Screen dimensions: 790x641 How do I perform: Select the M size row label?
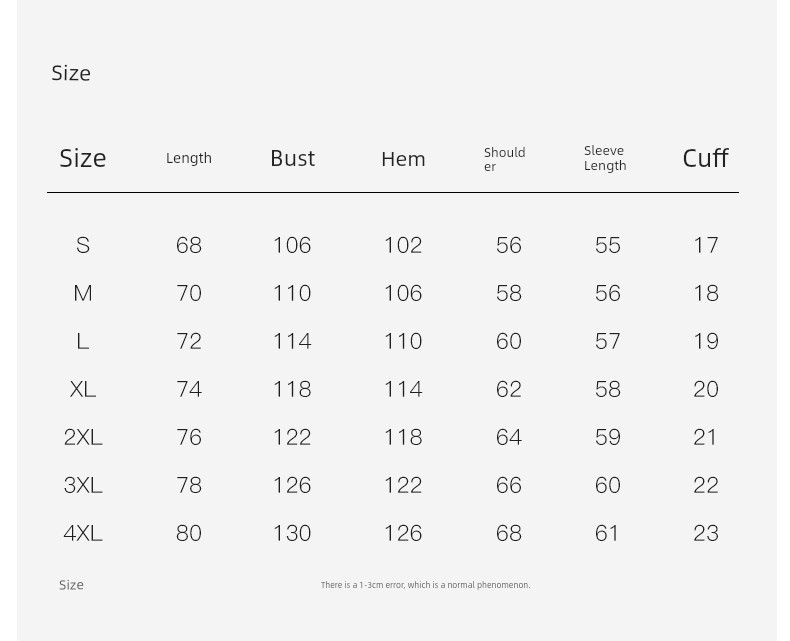click(x=83, y=293)
